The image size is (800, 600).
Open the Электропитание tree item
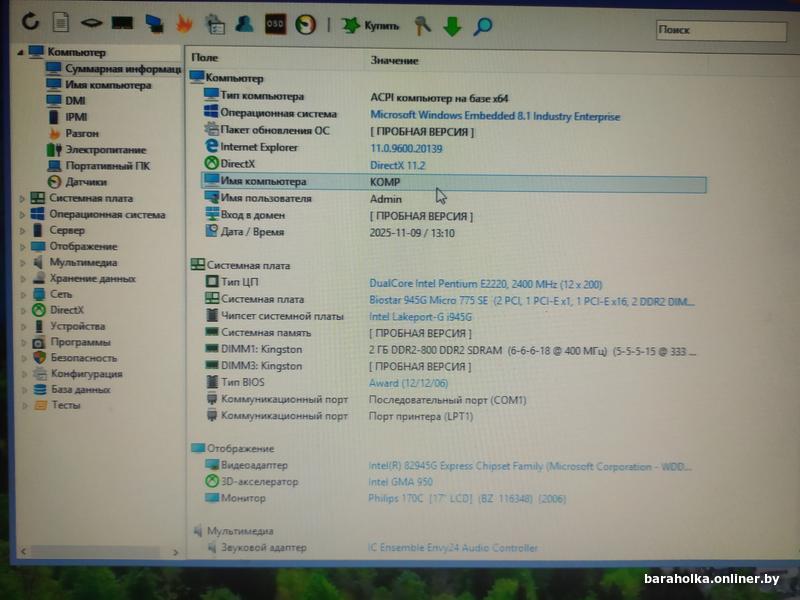tap(106, 149)
